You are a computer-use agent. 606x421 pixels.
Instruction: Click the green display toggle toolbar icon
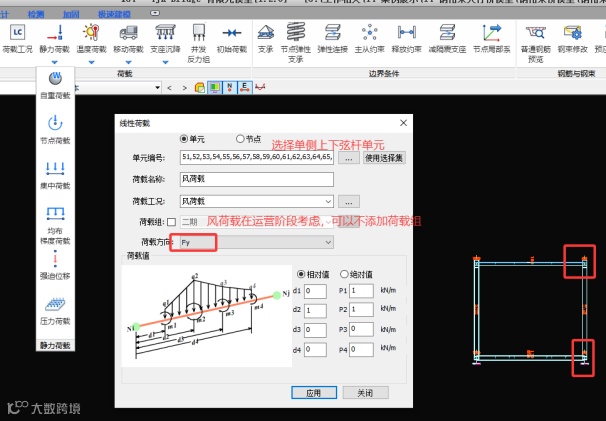(215, 87)
